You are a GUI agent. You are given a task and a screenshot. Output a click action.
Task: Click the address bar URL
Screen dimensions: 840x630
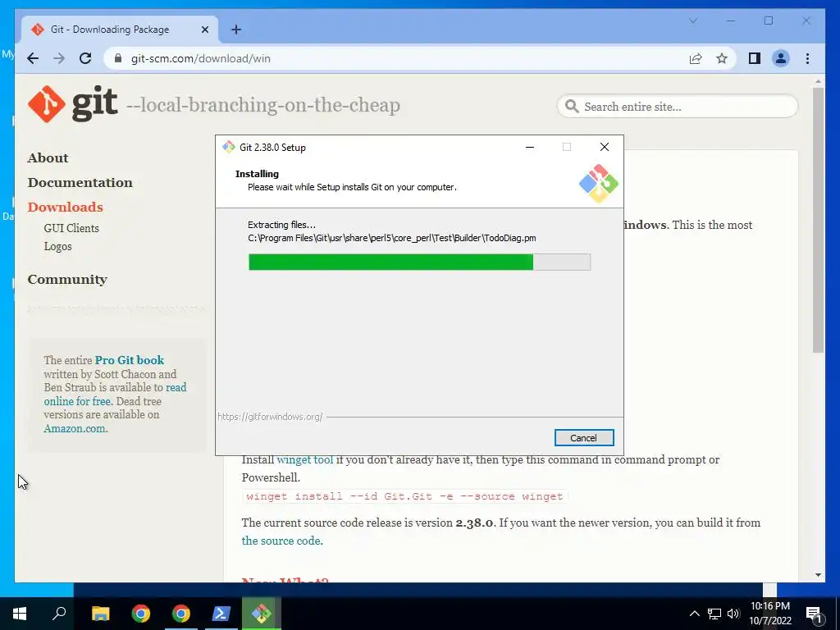201,58
